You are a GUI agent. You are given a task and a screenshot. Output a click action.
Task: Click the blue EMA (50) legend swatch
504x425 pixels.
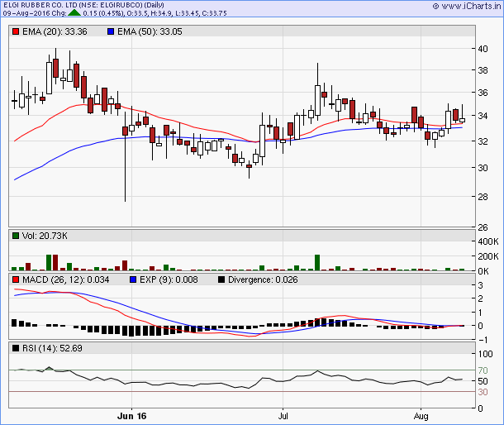(x=111, y=31)
